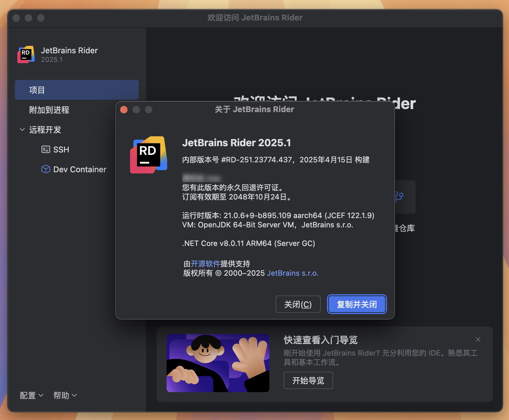Click the 版权所有 © 2000–2025 copyright text

coord(224,273)
